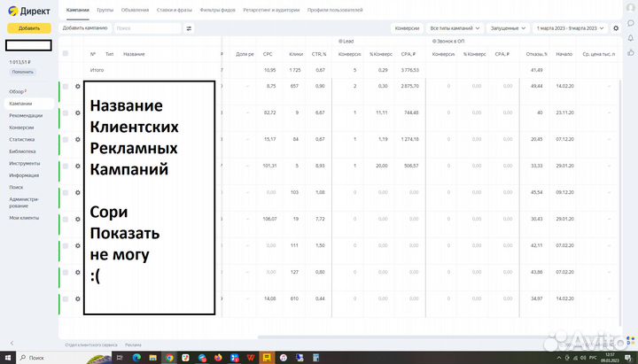The height and width of the screenshot is (364, 638).
Task: Expand the 'Запущенные' status dropdown
Action: coord(508,28)
